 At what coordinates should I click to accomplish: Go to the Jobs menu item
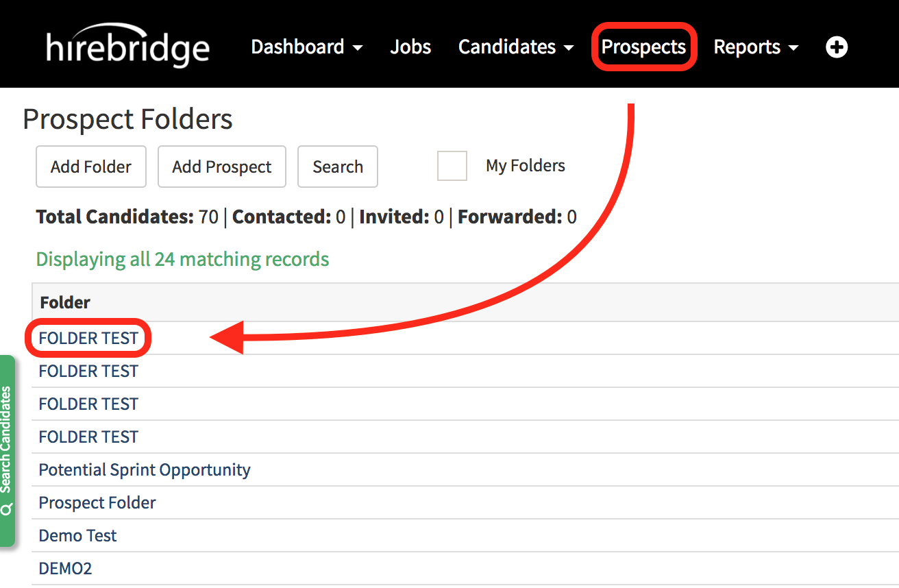point(410,47)
